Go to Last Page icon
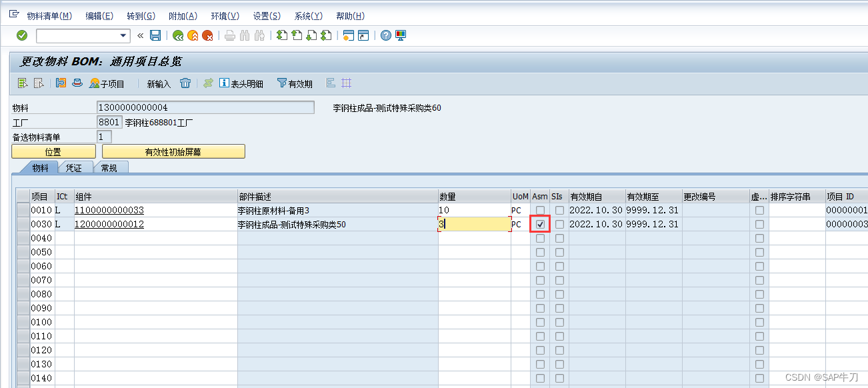The height and width of the screenshot is (388, 868). tap(326, 35)
